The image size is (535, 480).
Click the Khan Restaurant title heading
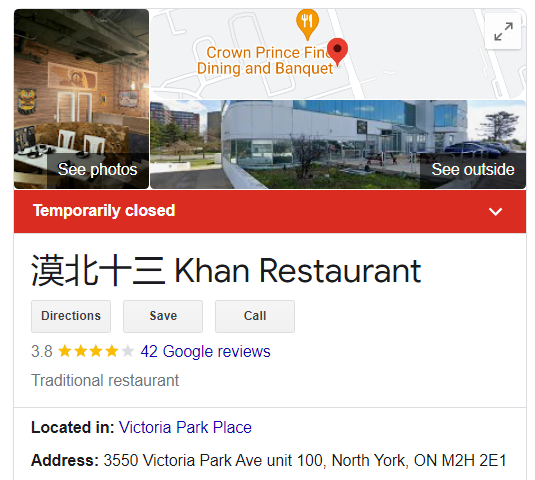click(x=226, y=271)
